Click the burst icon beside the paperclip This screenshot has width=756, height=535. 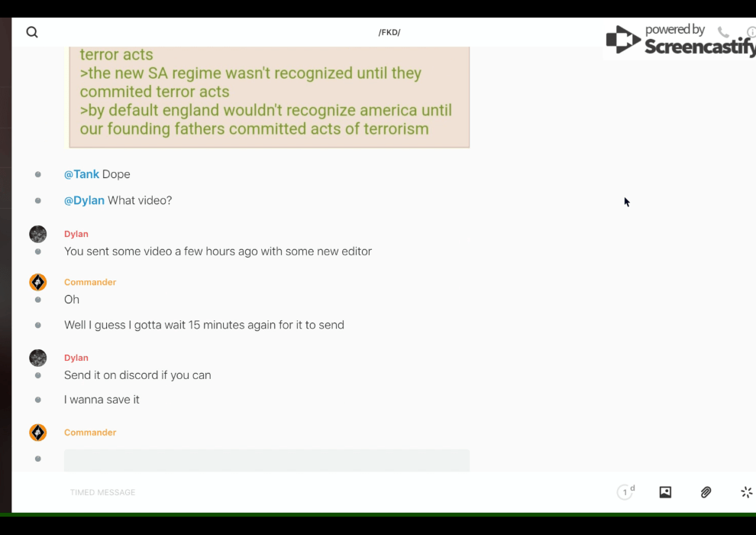(746, 492)
